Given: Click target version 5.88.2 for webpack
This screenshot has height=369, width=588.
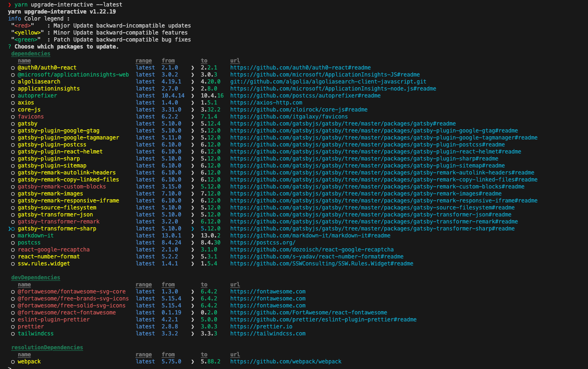Looking at the screenshot, I should click(211, 362).
